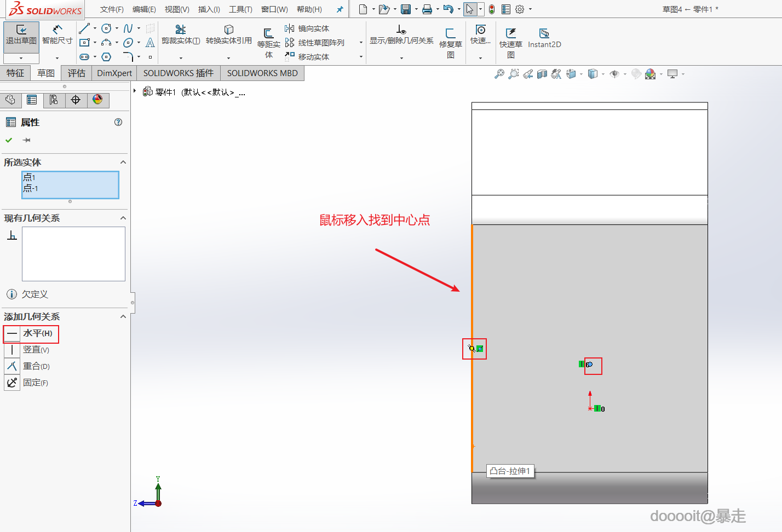Click the Quick Snaps (快速...) icon

[480, 34]
